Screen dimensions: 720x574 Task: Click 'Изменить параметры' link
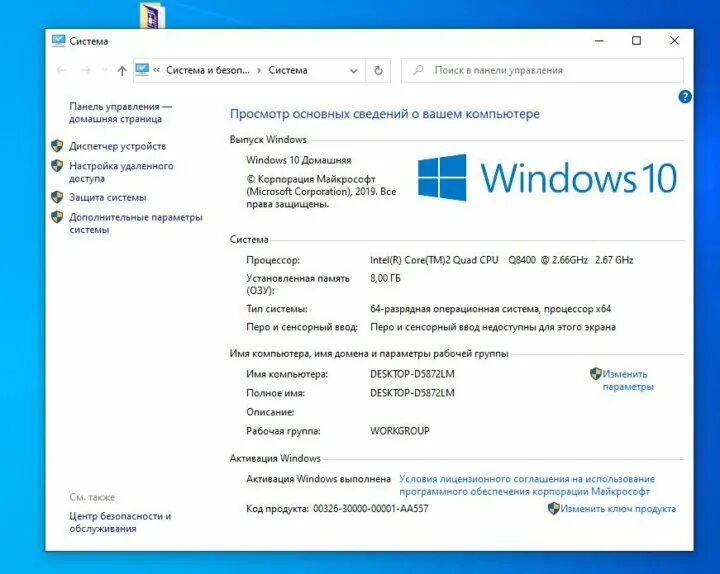pyautogui.click(x=628, y=380)
